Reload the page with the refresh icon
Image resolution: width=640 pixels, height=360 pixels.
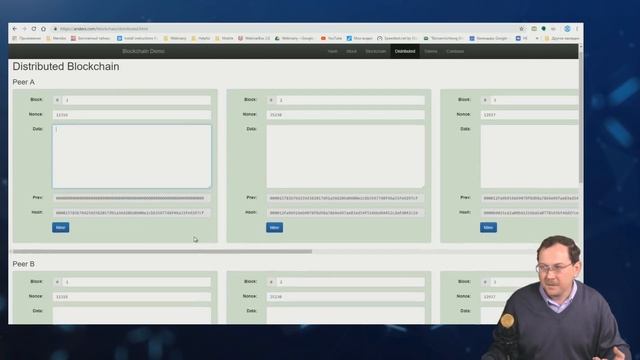34,29
